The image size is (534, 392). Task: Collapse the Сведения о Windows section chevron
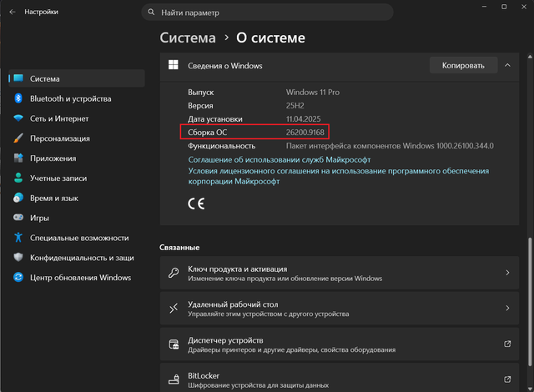507,65
